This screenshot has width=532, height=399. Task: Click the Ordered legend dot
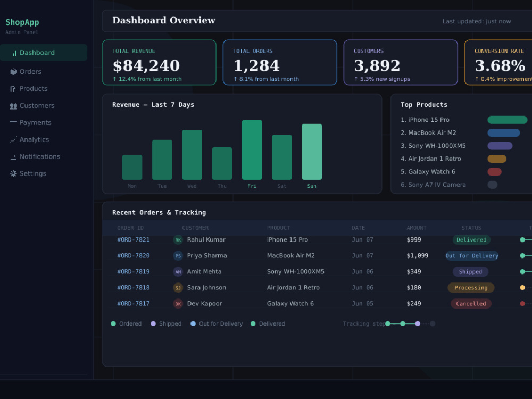(x=113, y=323)
